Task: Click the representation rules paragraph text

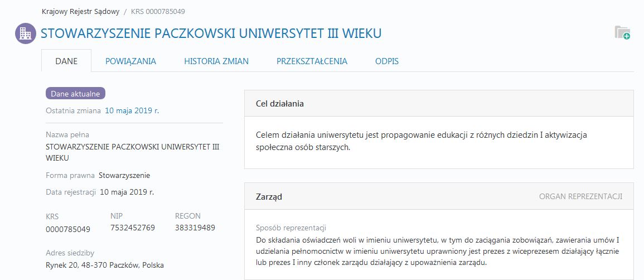Action: click(437, 251)
